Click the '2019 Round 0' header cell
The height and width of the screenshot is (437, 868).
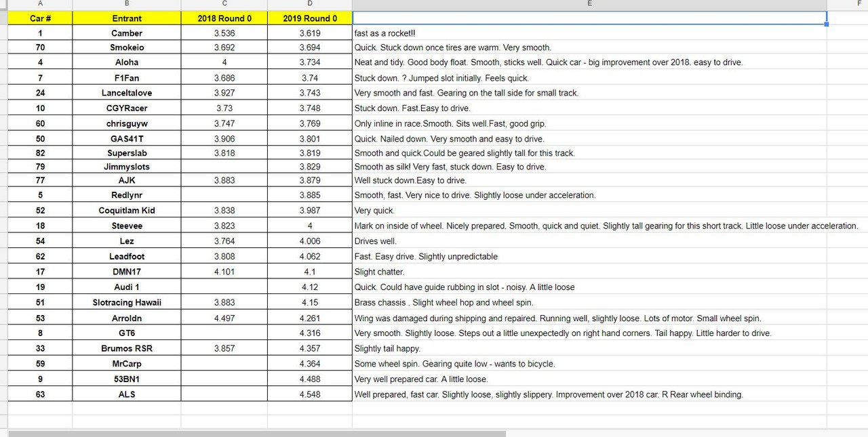click(x=310, y=18)
